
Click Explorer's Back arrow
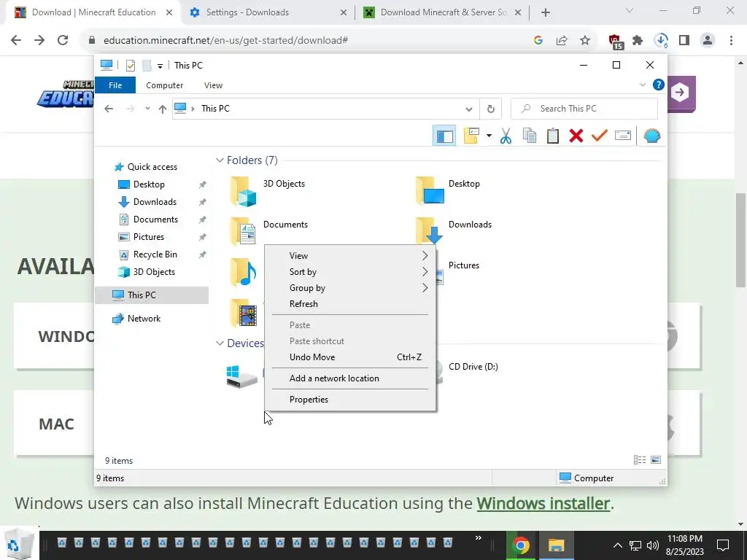(109, 109)
